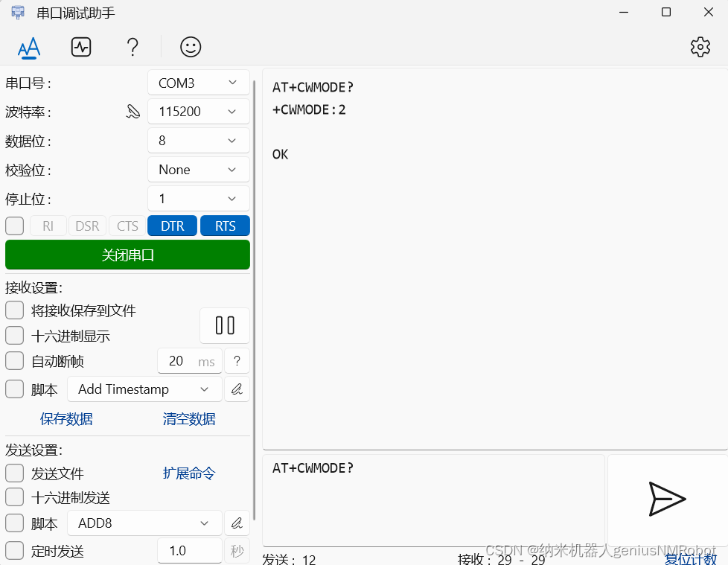
Task: Click the OK response text
Action: (281, 155)
